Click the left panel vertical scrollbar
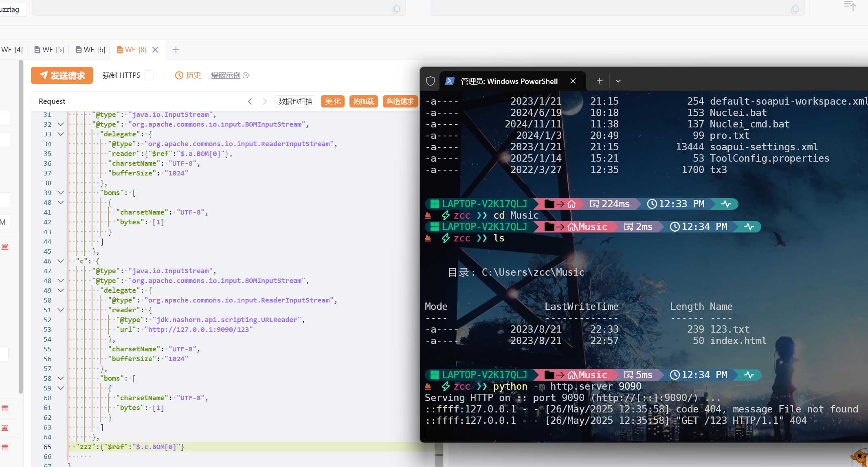Screen dimensions: 868x467 tap(20, 226)
